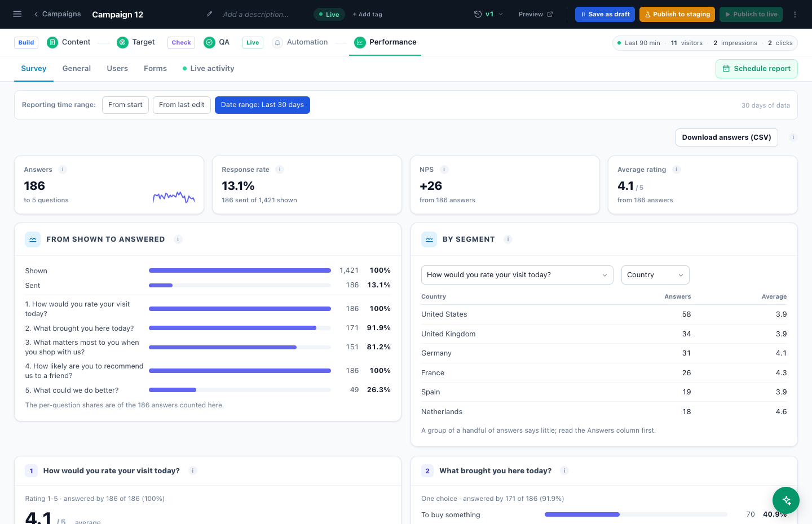
Task: Select the From last edit range
Action: click(182, 105)
